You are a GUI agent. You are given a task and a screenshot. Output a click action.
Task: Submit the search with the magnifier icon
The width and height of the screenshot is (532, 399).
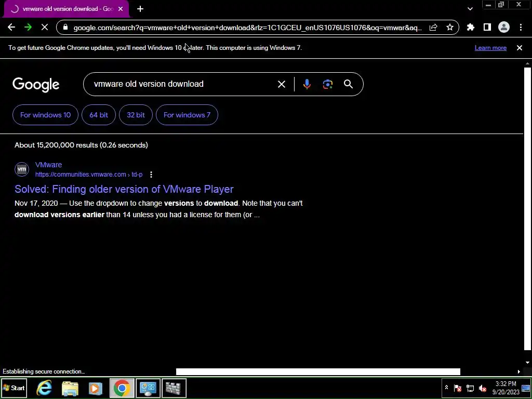pos(349,84)
